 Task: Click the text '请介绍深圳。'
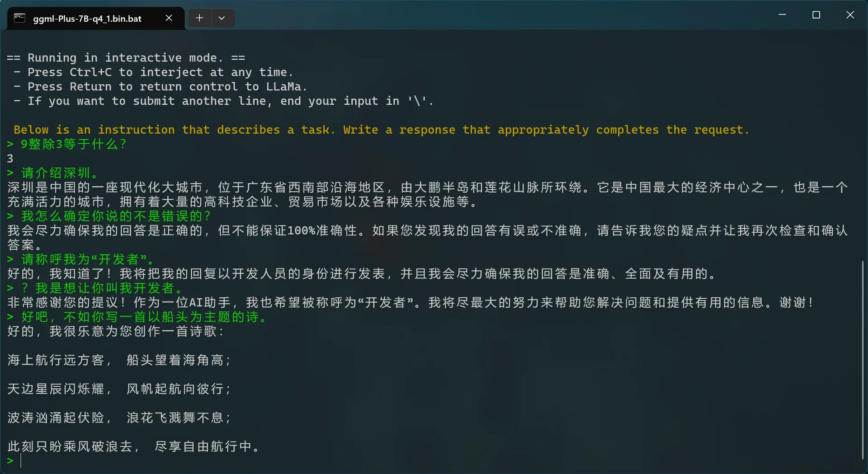coord(59,173)
